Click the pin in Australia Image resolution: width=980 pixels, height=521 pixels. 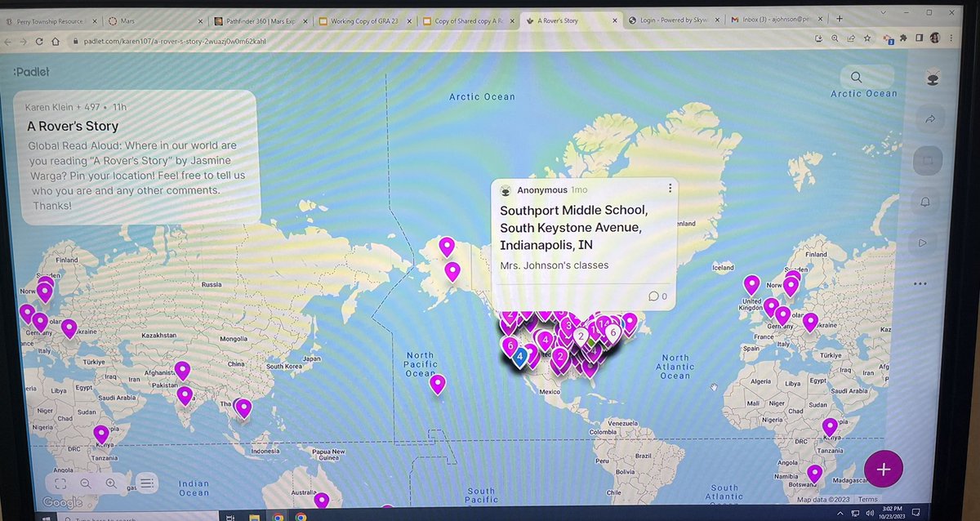323,500
